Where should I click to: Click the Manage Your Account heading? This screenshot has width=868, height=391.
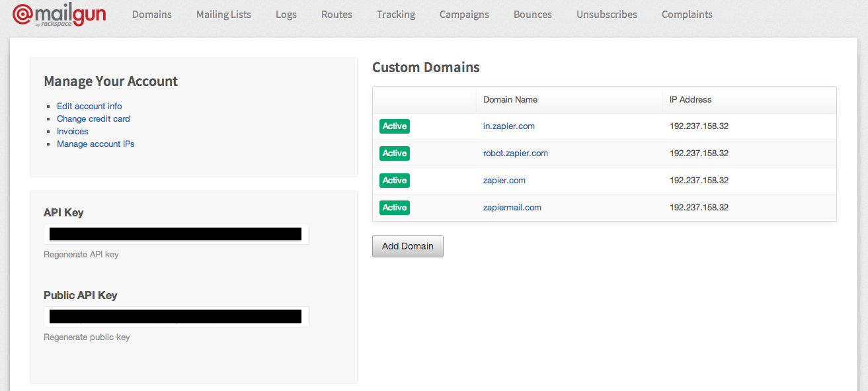[x=111, y=81]
